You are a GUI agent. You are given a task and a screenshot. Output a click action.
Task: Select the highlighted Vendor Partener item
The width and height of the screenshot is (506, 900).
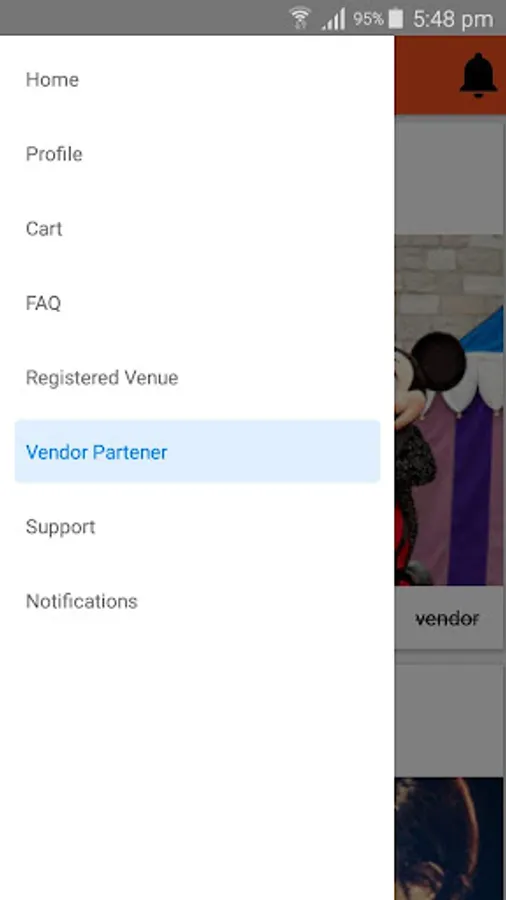point(197,452)
